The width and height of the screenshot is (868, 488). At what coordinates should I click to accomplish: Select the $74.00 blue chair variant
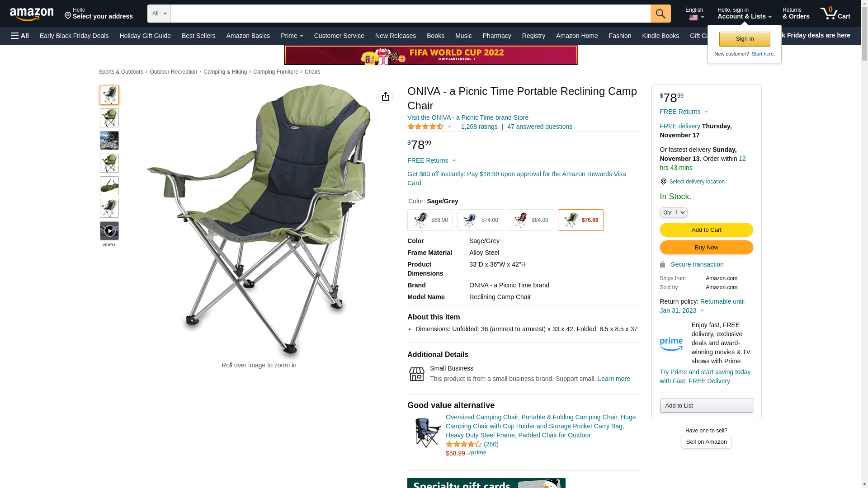[x=480, y=220]
